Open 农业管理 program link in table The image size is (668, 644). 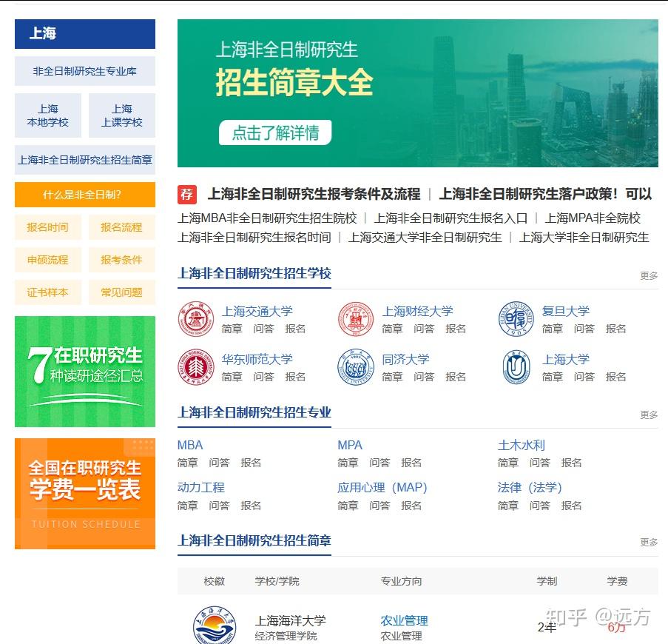click(404, 620)
